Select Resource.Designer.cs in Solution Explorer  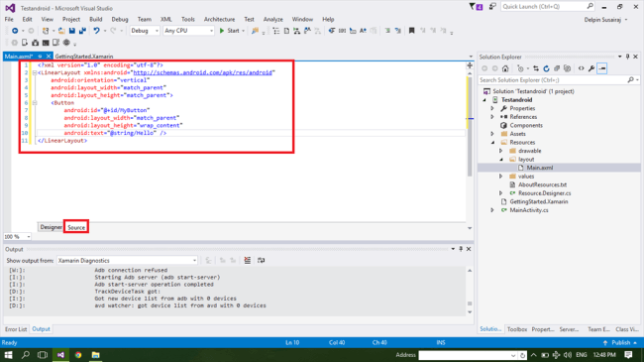[544, 193]
